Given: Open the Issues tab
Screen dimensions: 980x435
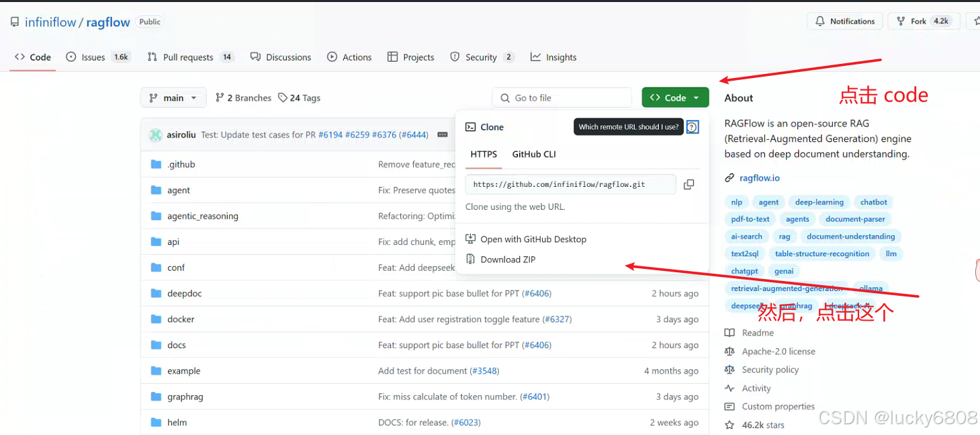Looking at the screenshot, I should pos(98,57).
